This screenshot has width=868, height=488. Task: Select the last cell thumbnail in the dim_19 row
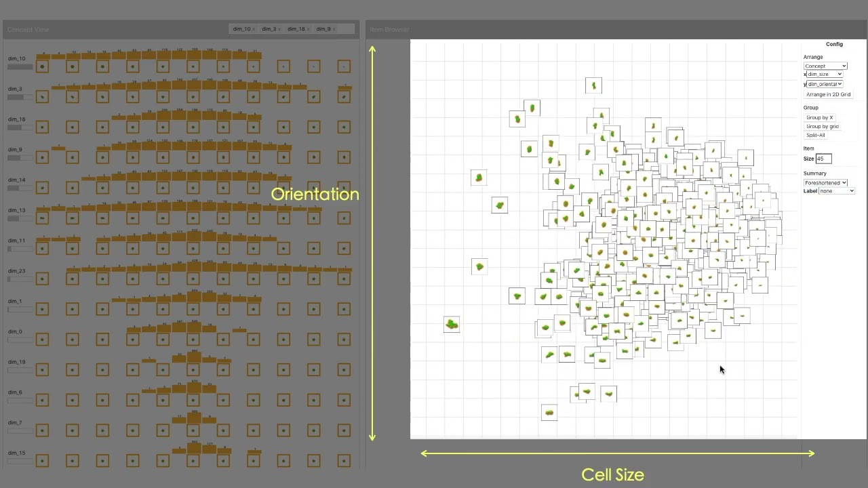tap(344, 369)
